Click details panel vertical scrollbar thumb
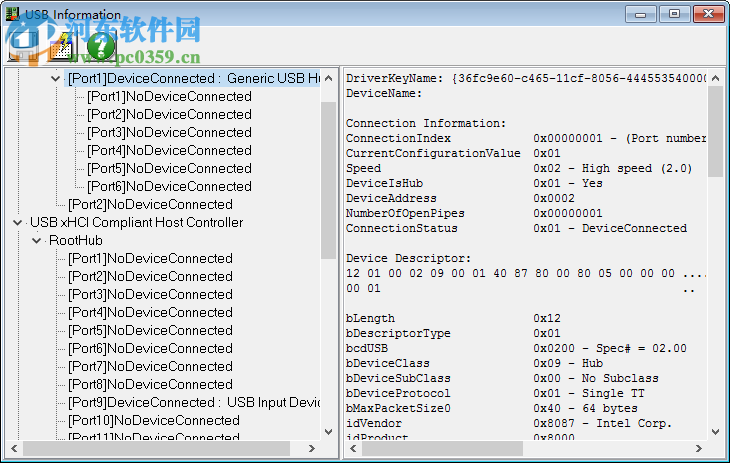Screen dimensions: 730x463 716,132
